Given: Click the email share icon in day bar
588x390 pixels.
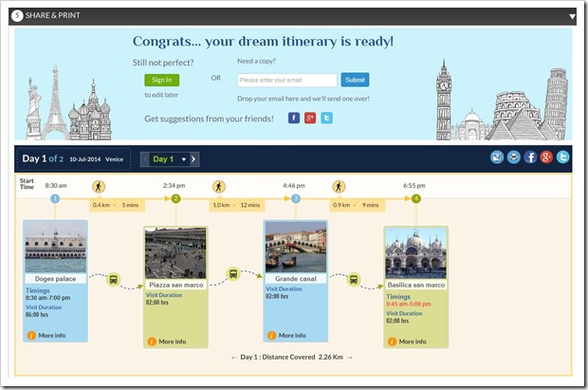Looking at the screenshot, I should [497, 158].
